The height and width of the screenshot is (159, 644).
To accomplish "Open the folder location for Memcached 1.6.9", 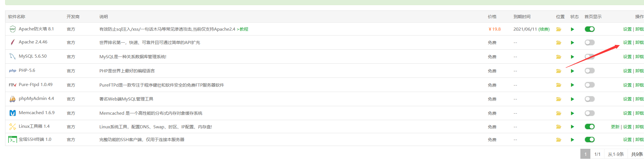I will pos(558,113).
